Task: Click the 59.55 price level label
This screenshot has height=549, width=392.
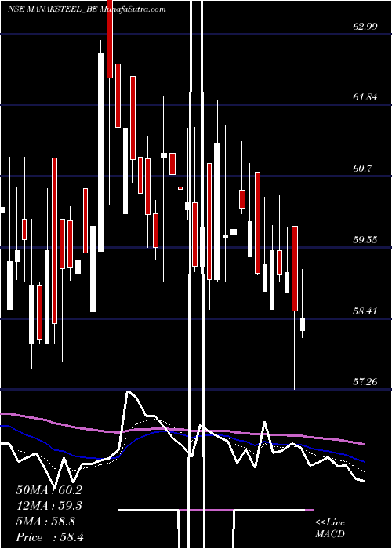Action: click(365, 240)
